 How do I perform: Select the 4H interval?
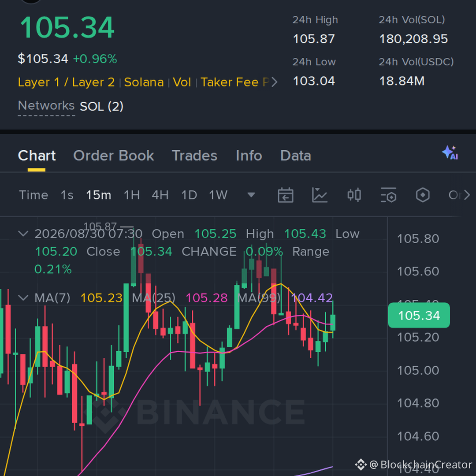[x=160, y=195]
